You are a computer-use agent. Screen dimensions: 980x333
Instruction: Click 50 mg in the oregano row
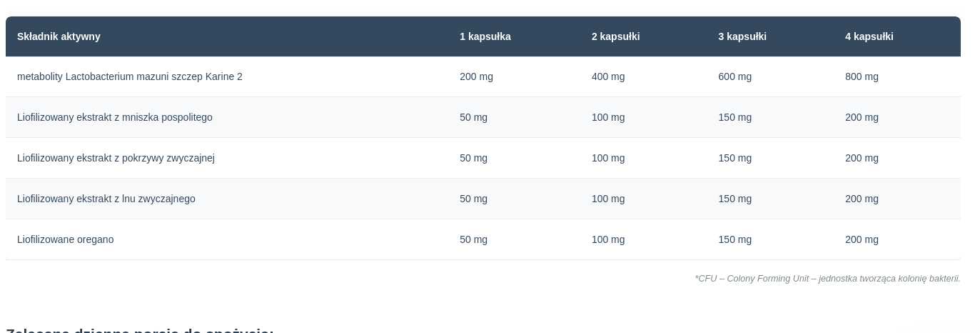473,239
